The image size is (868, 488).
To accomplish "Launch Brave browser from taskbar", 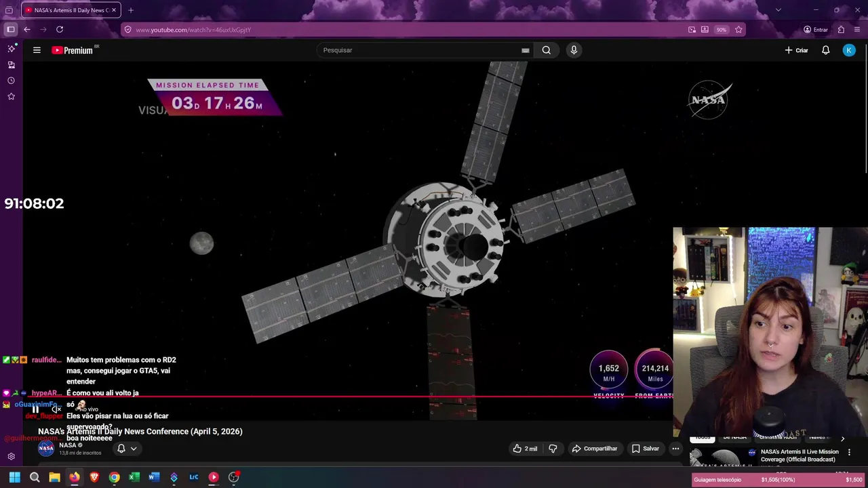I will [94, 477].
